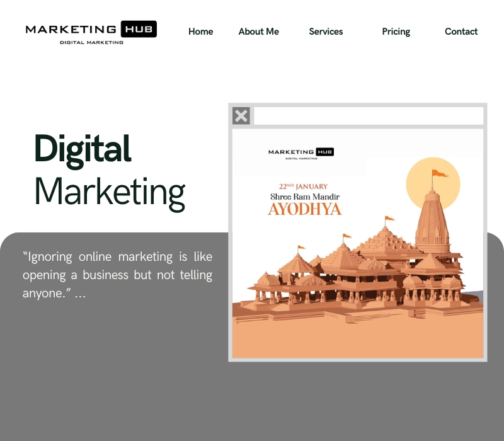Image resolution: width=504 pixels, height=441 pixels.
Task: Click the bold 'Digital' headline
Action: click(83, 149)
